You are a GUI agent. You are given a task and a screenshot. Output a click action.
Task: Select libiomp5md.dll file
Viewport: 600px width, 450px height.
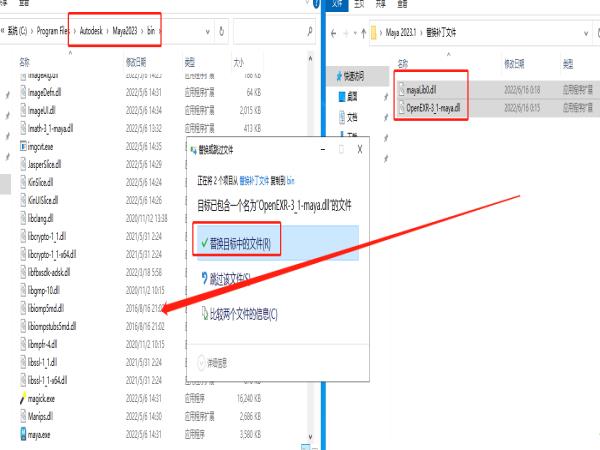point(46,308)
